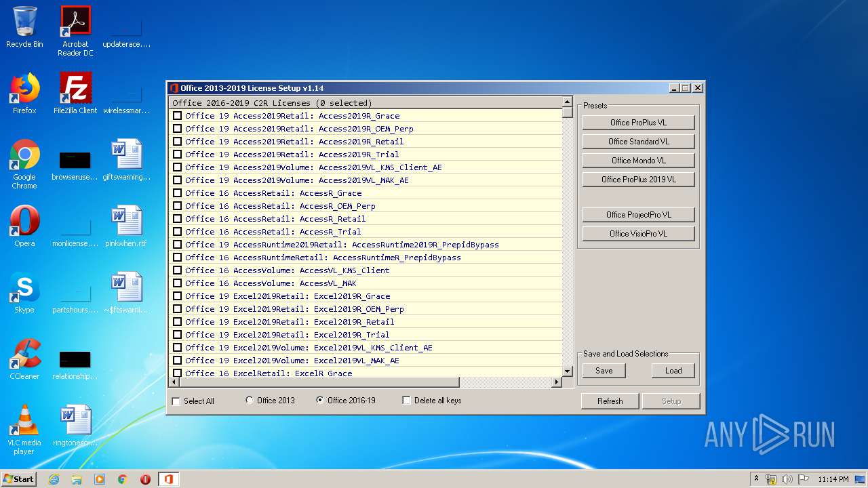Select the partshours desktop file

pos(75,297)
